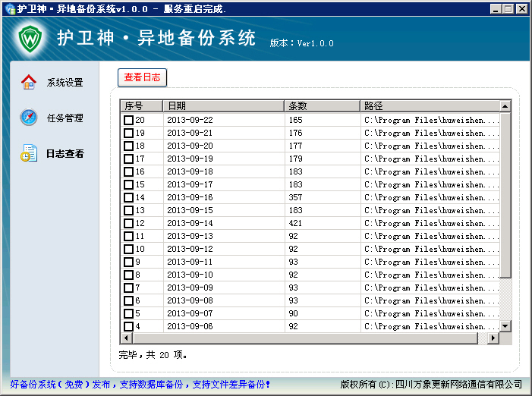Select checkbox for entry 12 dated 2013-09-14
This screenshot has height=396, width=532.
[128, 224]
